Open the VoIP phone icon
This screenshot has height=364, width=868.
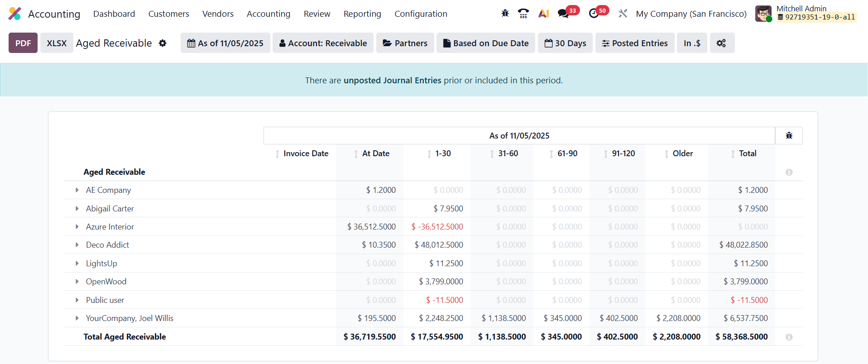523,14
